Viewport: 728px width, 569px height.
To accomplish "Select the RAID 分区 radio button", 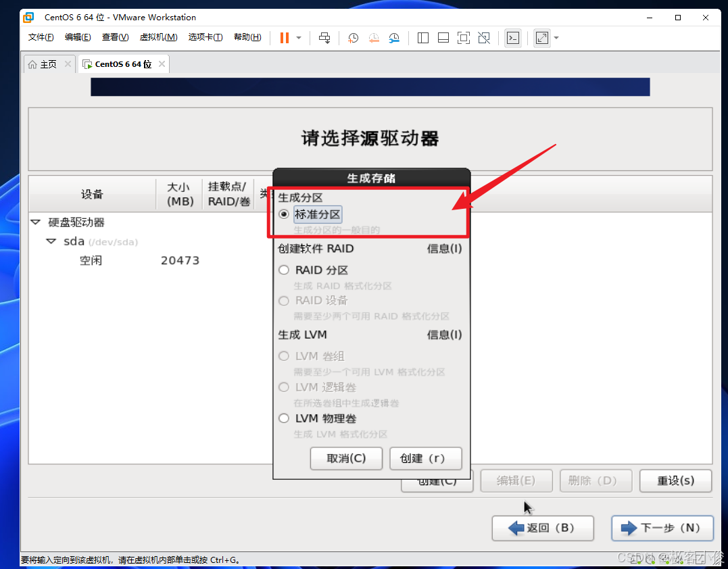I will coord(284,270).
